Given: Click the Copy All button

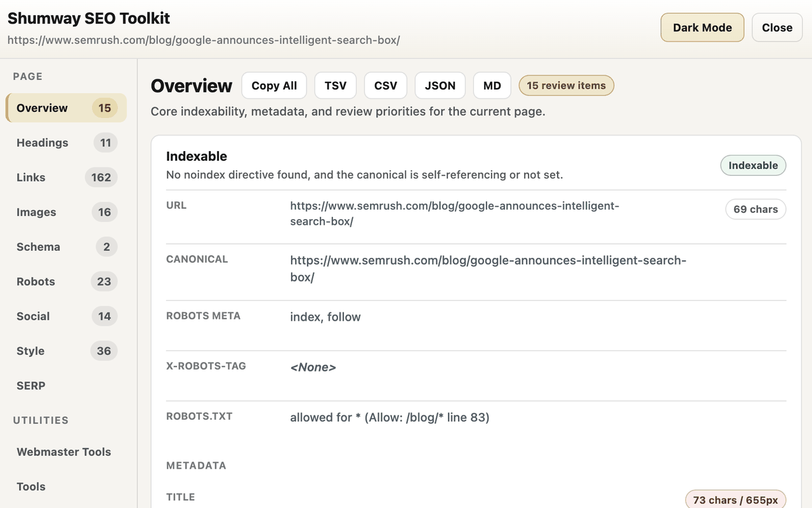Looking at the screenshot, I should point(274,86).
